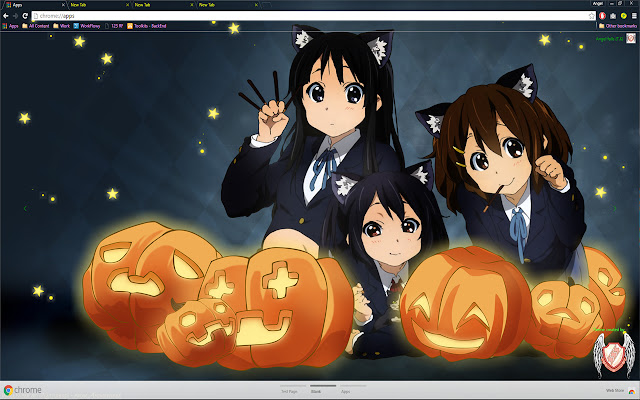Switch to the second New Tab tab
The height and width of the screenshot is (400, 640).
pyautogui.click(x=163, y=5)
